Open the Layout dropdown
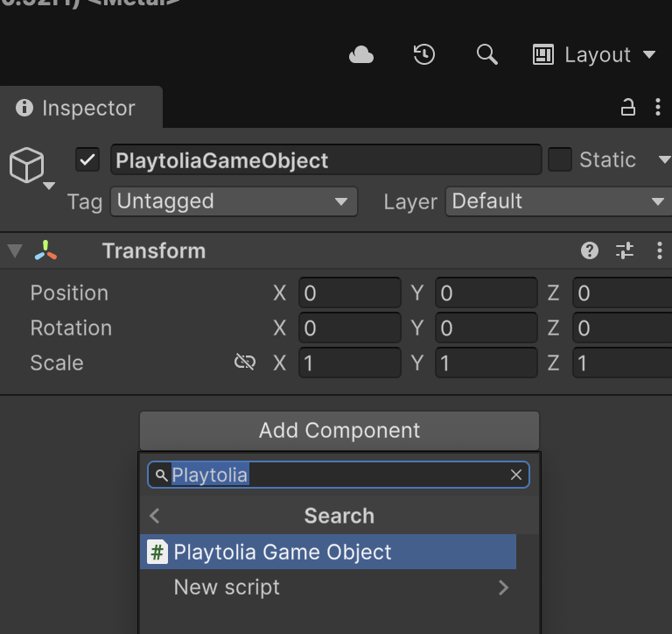This screenshot has height=634, width=672. coord(594,55)
